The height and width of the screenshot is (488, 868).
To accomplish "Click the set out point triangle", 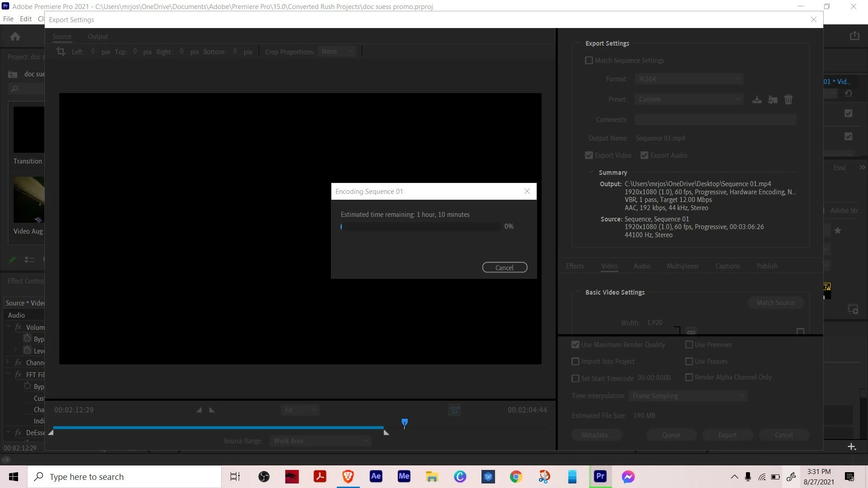I will point(212,410).
